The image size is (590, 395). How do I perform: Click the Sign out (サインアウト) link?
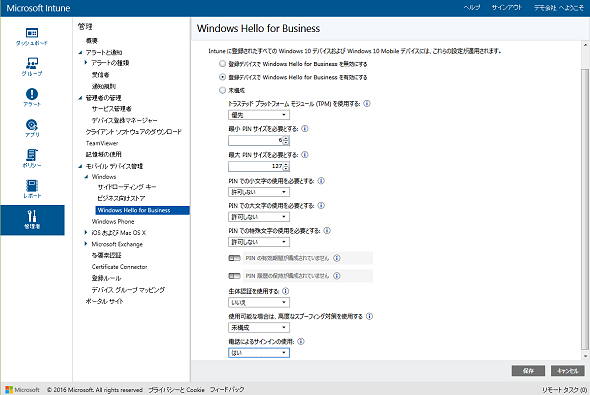click(506, 8)
